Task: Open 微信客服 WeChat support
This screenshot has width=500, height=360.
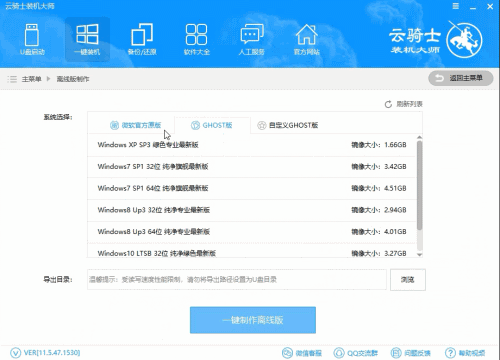Action: click(x=302, y=353)
